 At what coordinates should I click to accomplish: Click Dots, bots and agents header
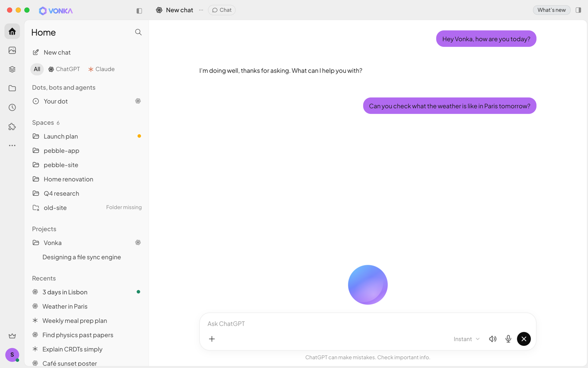(64, 87)
